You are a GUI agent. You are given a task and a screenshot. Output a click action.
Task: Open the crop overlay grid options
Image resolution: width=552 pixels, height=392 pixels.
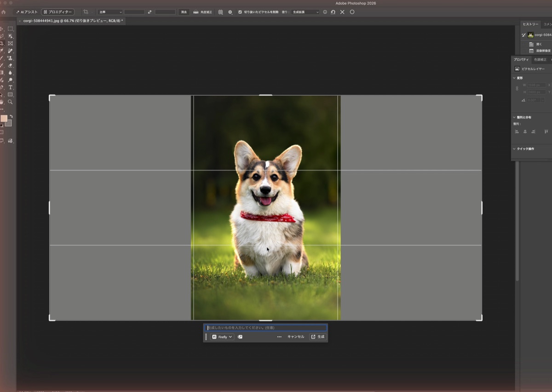point(220,12)
